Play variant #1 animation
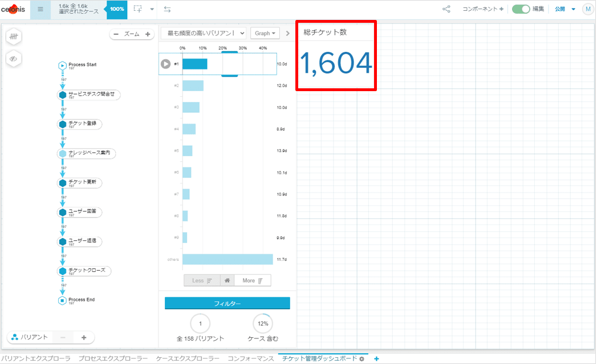The width and height of the screenshot is (597, 364). coord(165,64)
